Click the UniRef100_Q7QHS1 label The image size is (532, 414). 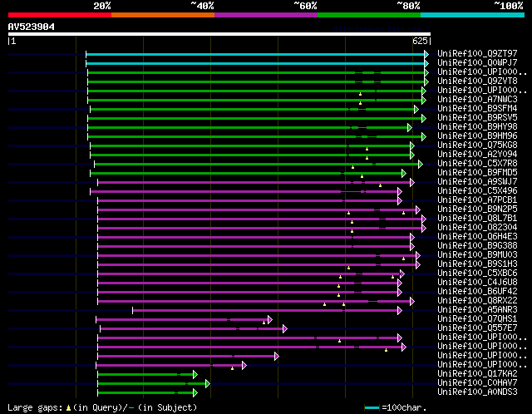tap(477, 319)
